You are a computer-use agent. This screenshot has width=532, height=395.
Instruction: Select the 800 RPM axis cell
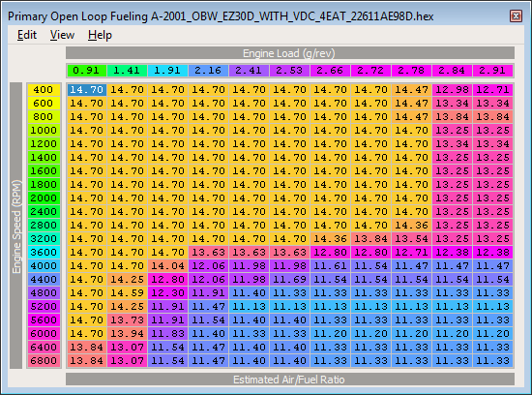click(44, 117)
